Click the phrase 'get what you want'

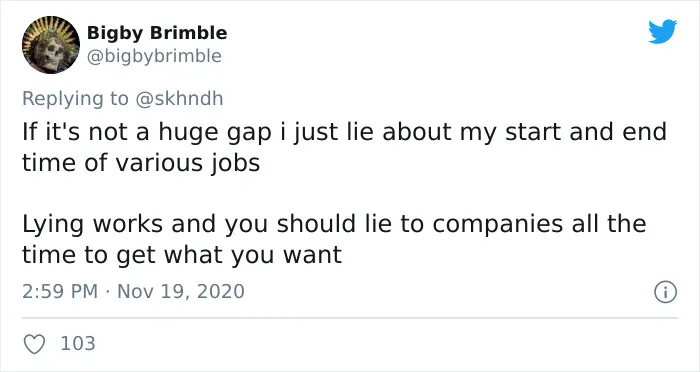(x=229, y=256)
